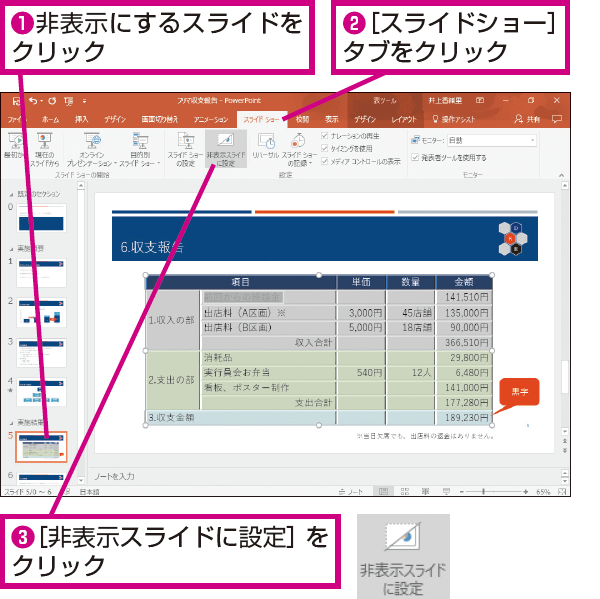
Task: Open the Insert (挿入) ribbon tab
Action: pos(82,119)
